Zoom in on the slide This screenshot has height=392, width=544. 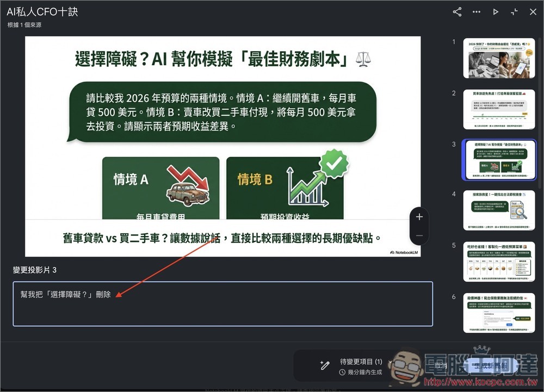click(419, 216)
